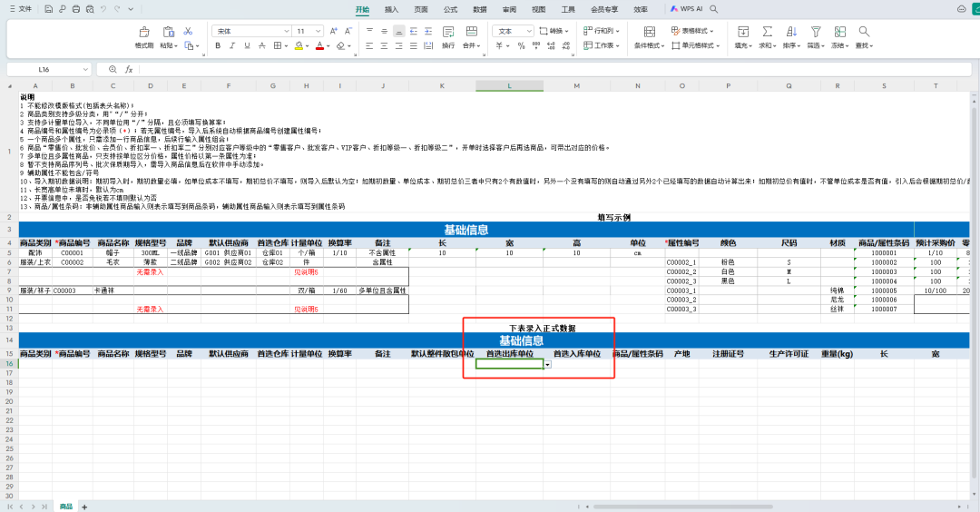Increase font size with A+ icon
Screen dimensions: 980x512
point(333,31)
